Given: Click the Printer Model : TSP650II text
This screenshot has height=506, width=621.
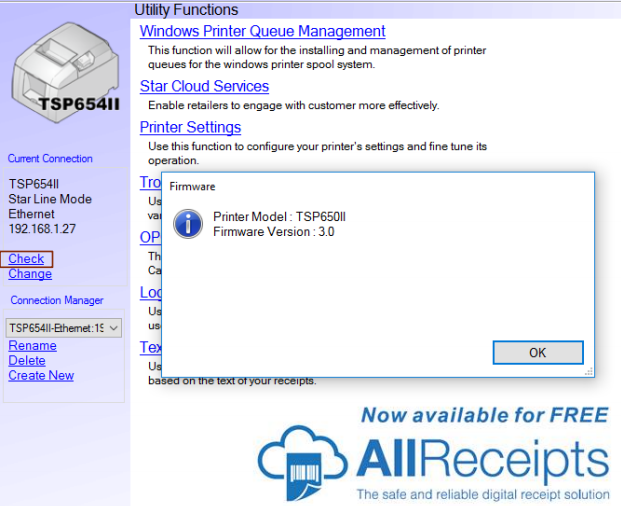Looking at the screenshot, I should (279, 217).
